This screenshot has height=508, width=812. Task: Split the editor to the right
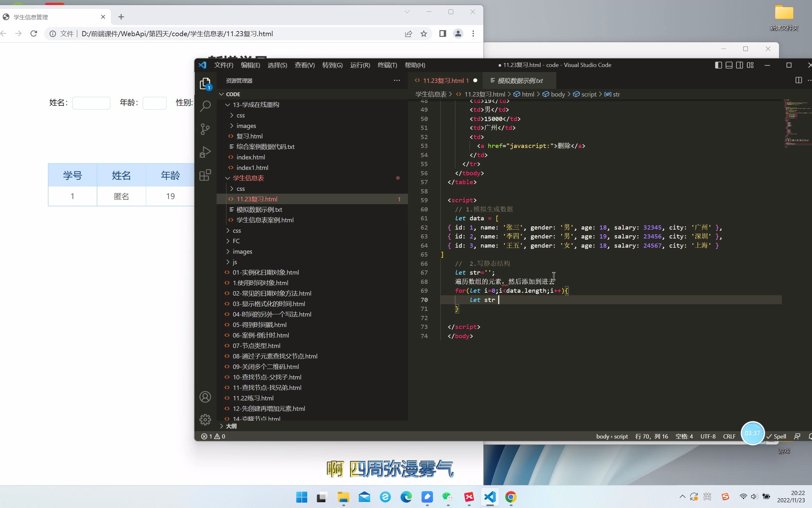tap(799, 80)
